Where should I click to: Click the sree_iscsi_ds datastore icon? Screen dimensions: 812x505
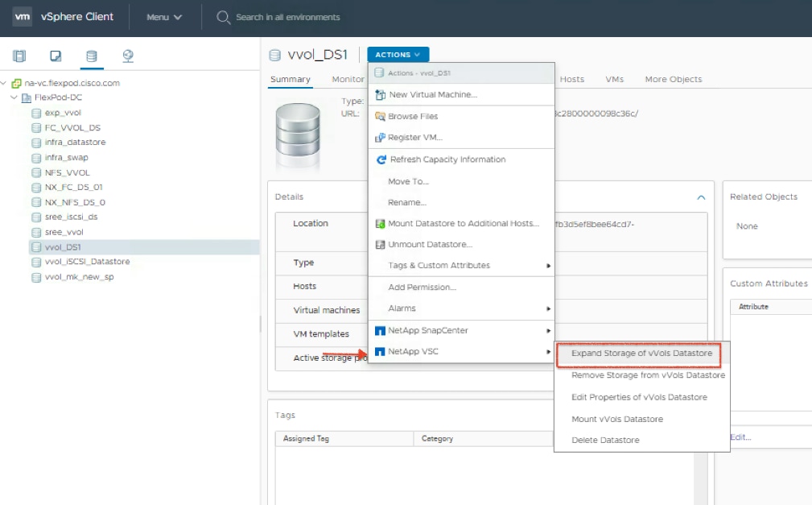36,217
